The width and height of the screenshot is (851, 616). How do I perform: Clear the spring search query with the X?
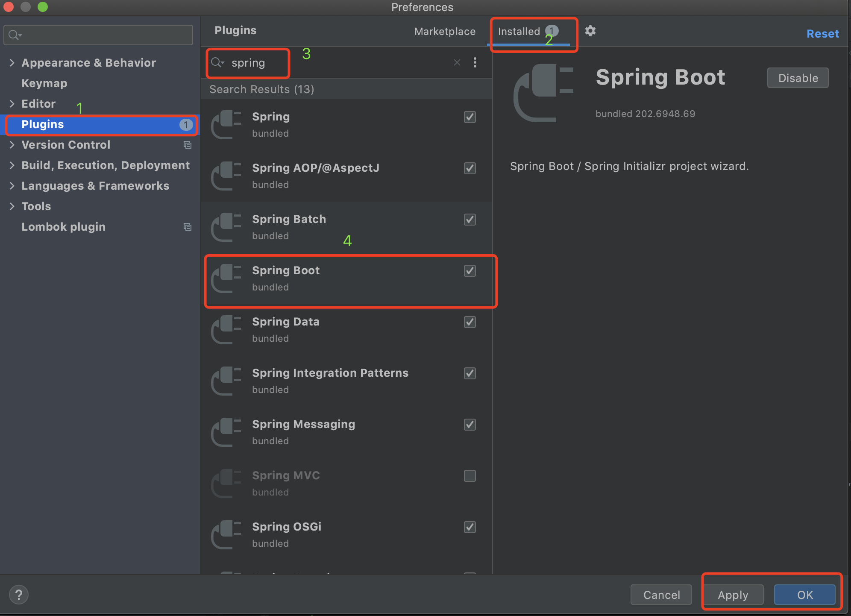(x=457, y=62)
